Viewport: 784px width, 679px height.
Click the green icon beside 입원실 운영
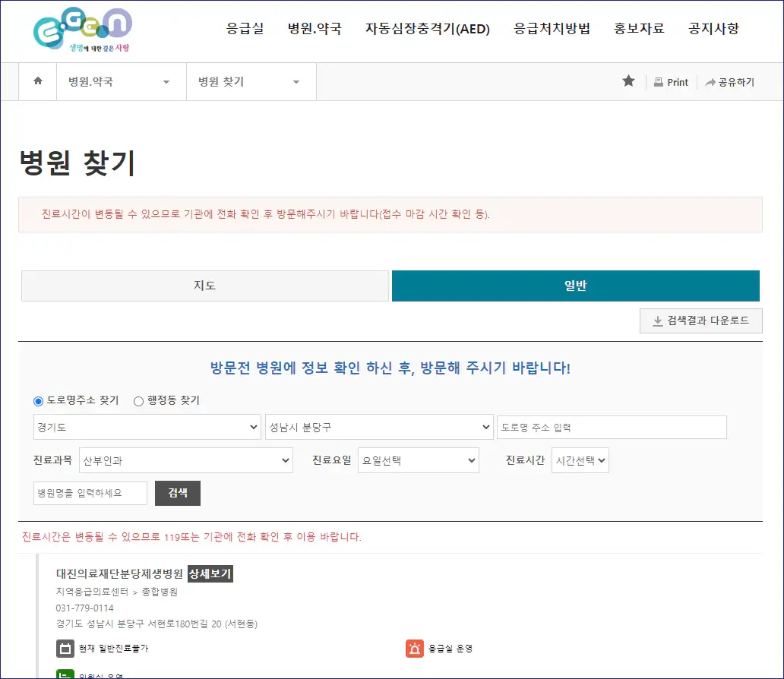coord(65,674)
